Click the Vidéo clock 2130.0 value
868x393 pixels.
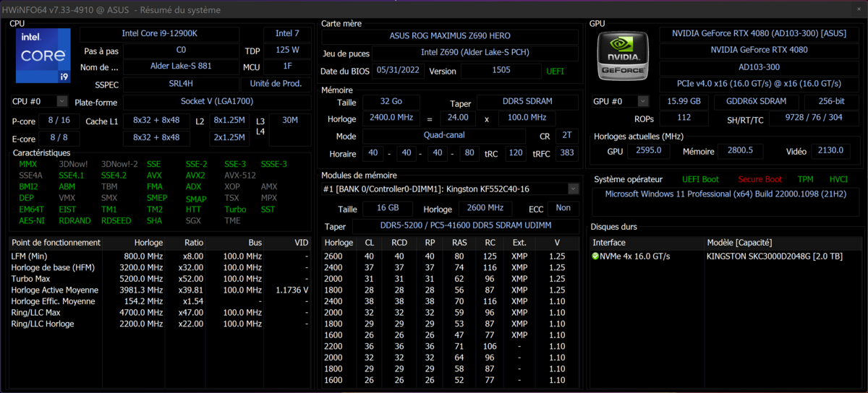[831, 150]
